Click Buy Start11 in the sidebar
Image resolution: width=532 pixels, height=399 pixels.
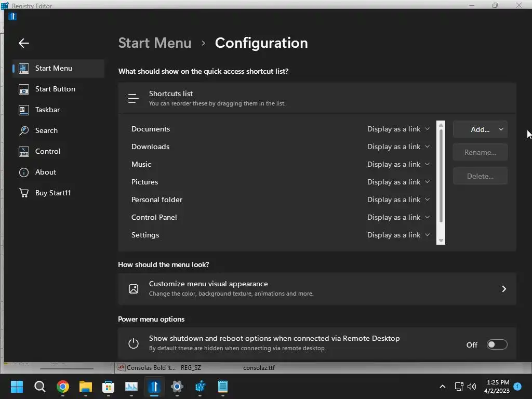(58, 193)
